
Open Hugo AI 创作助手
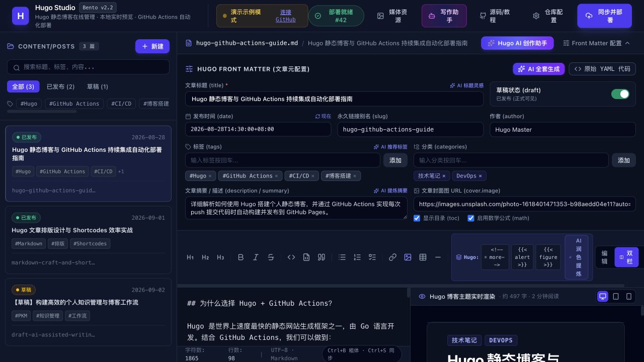[517, 43]
